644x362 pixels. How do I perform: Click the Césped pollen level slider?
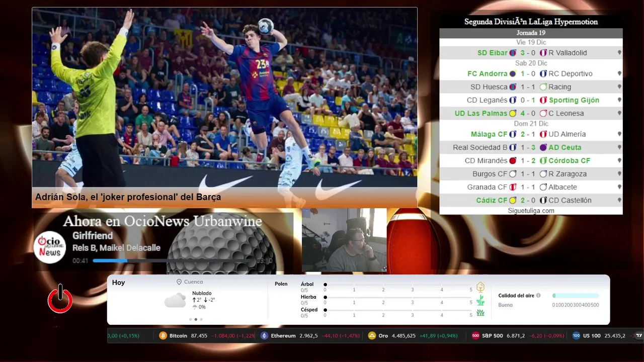[x=398, y=310]
